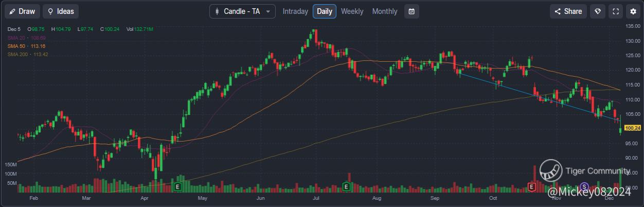Open the Draw tools
Screen dimensions: 644x207
coord(22,11)
